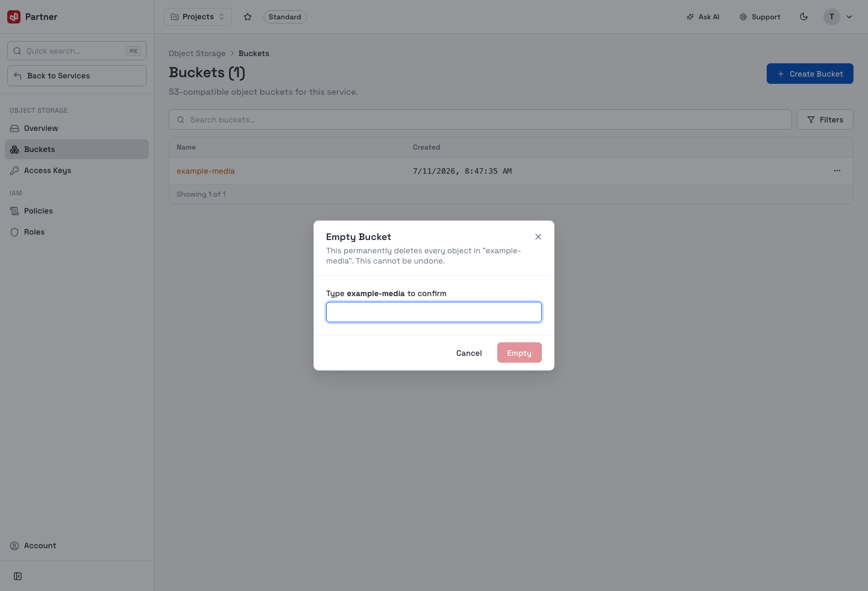Click the 7/11/2026 created timestamp
The width and height of the screenshot is (868, 591).
click(x=462, y=171)
